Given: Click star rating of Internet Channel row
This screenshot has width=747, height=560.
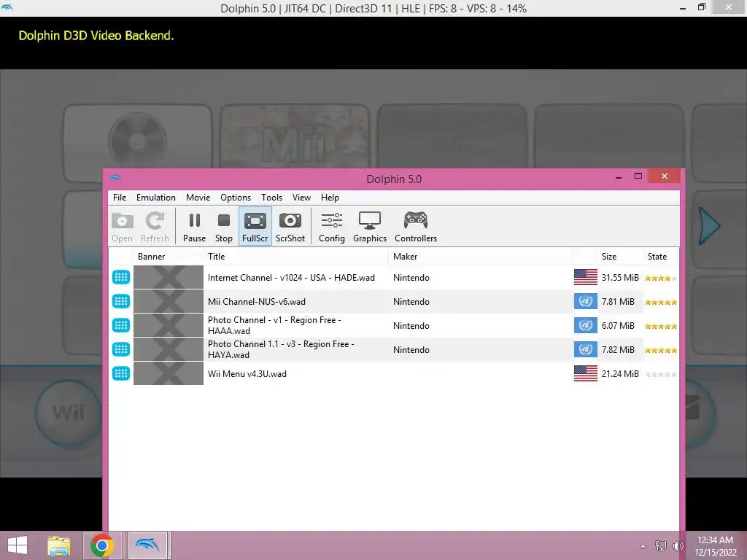Looking at the screenshot, I should coord(661,278).
